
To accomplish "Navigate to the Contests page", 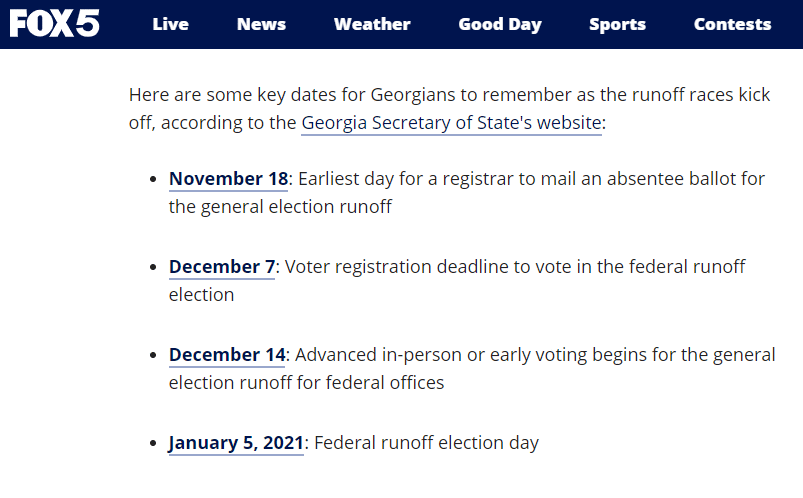I will click(x=732, y=24).
